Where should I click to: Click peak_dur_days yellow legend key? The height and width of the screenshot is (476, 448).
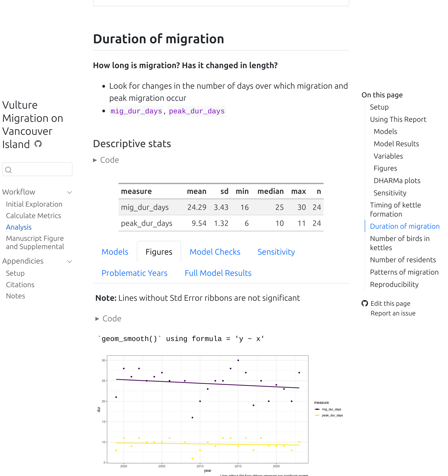[317, 415]
